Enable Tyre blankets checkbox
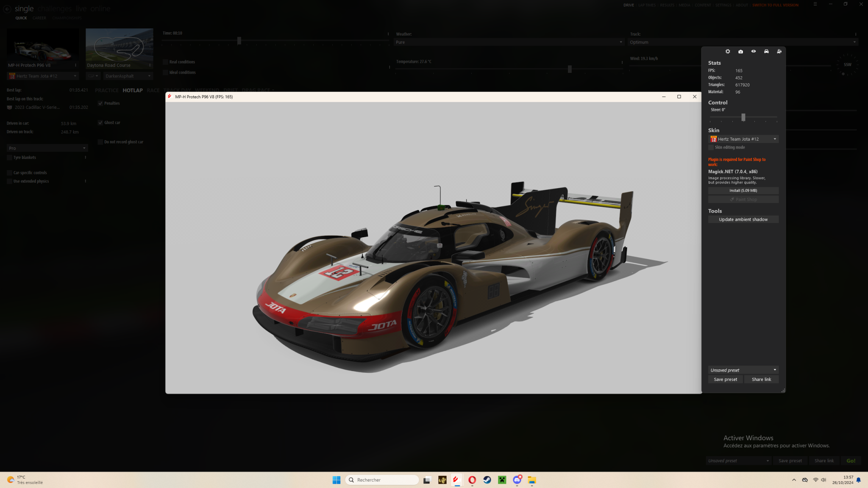Viewport: 868px width, 488px height. pyautogui.click(x=9, y=158)
